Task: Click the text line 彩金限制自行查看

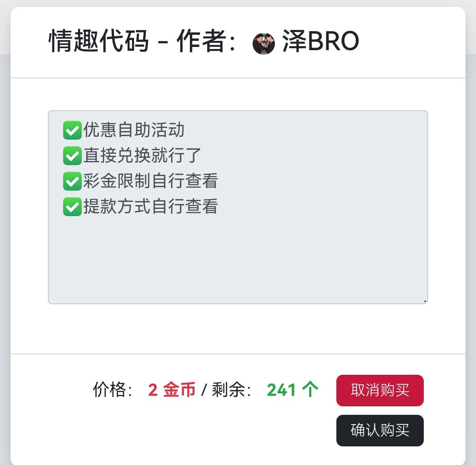Action: click(151, 181)
